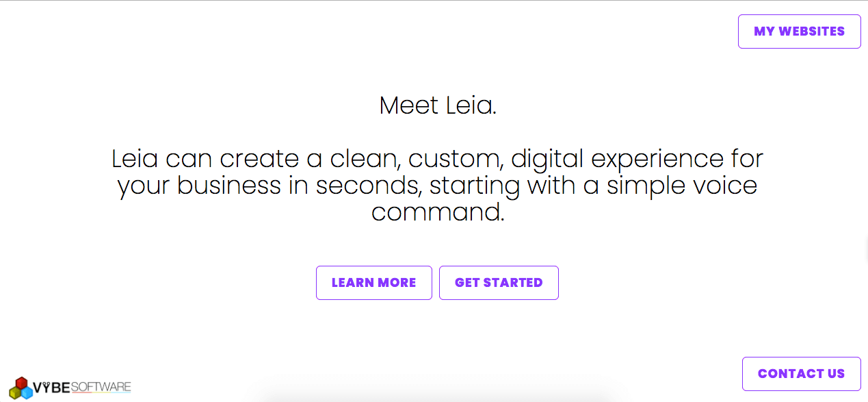Click the word 'custom,' in the description
Viewport: 868px width, 402px height.
[x=458, y=160]
